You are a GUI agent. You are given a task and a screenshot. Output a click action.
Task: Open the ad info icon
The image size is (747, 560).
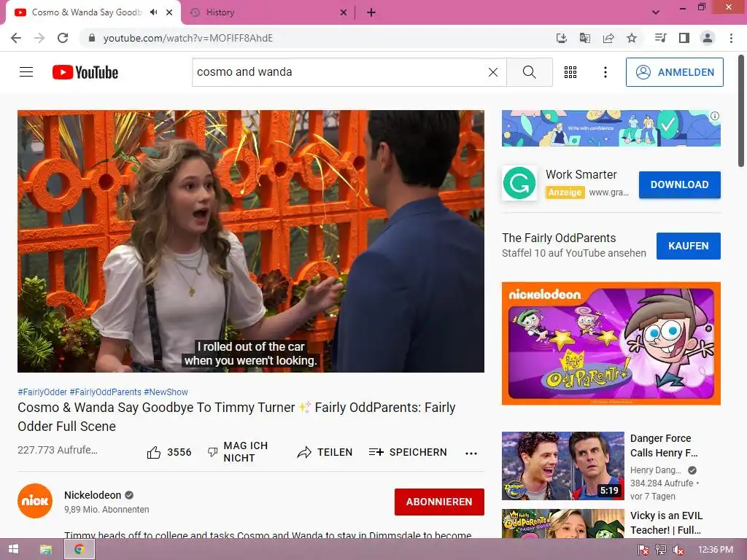(715, 116)
